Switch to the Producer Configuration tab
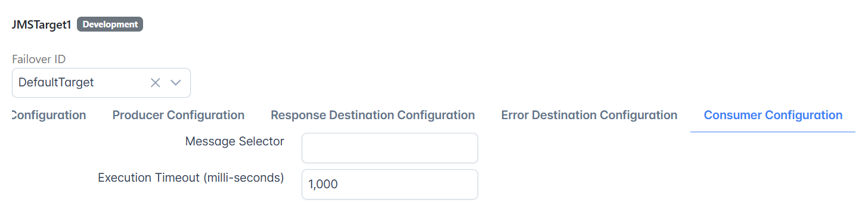Viewport: 868px width, 224px height. click(x=178, y=115)
